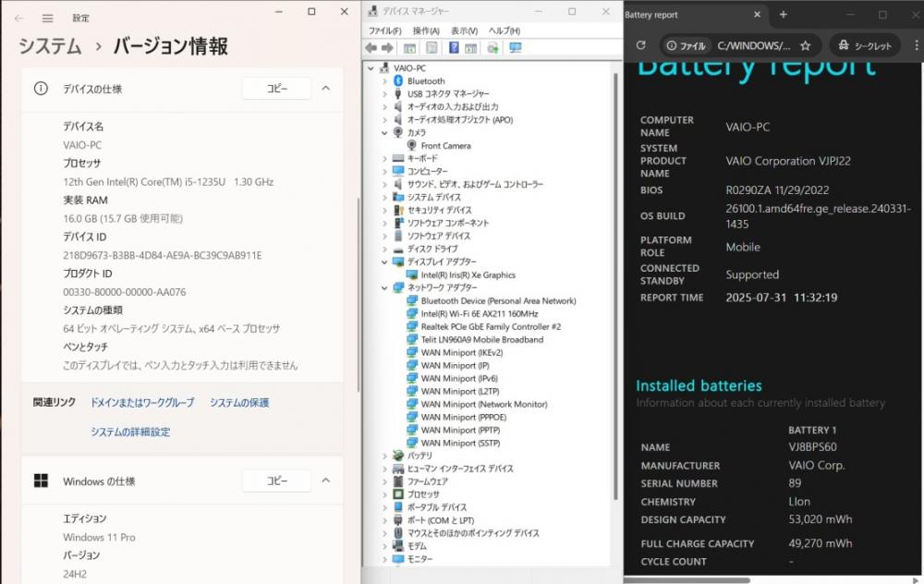The image size is (924, 584).
Task: Click the green-arrow update driver toolbar icon
Action: pos(492,48)
